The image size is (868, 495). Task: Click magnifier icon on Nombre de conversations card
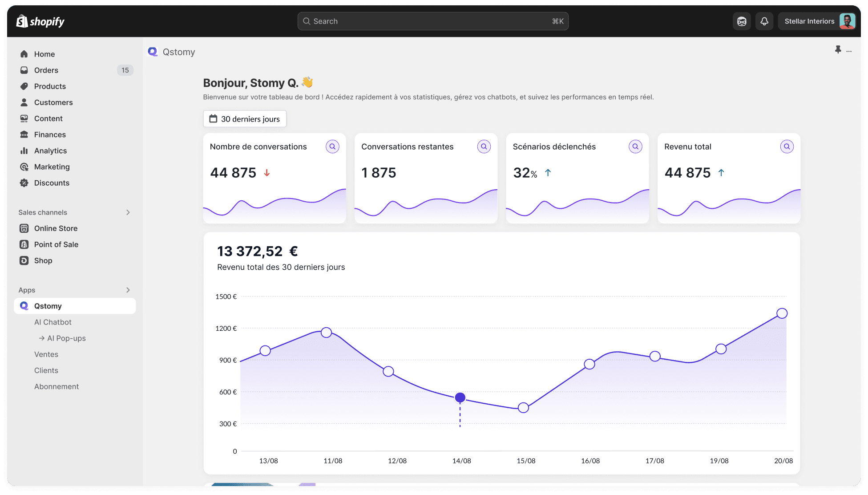(x=332, y=146)
